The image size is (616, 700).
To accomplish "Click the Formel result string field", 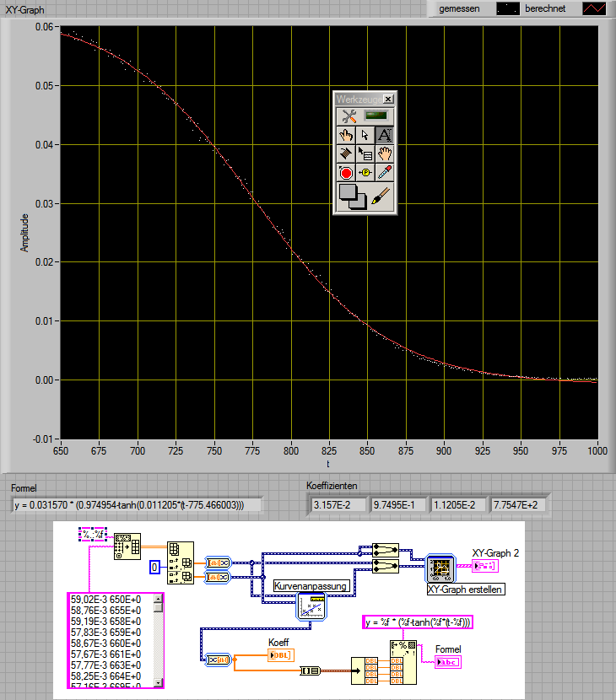I will point(136,505).
